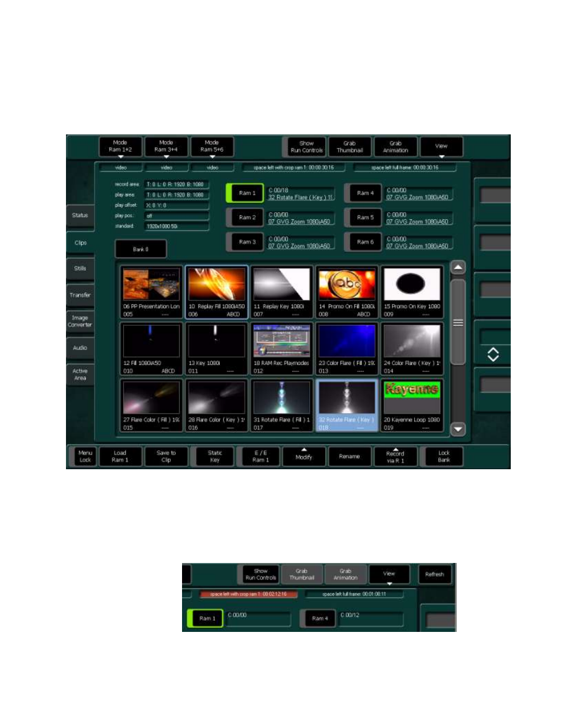
Task: Click the Ram 1 clip name 32 Rotate Flare
Action: click(x=301, y=197)
